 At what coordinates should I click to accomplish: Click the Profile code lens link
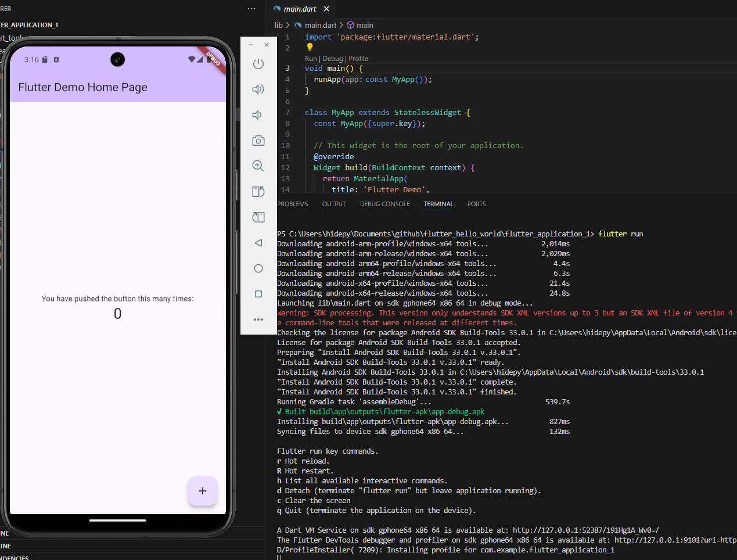point(358,59)
